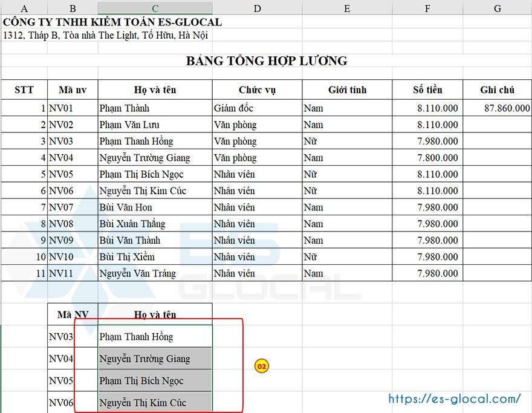Click the Họ và tên header in main table

[155, 89]
